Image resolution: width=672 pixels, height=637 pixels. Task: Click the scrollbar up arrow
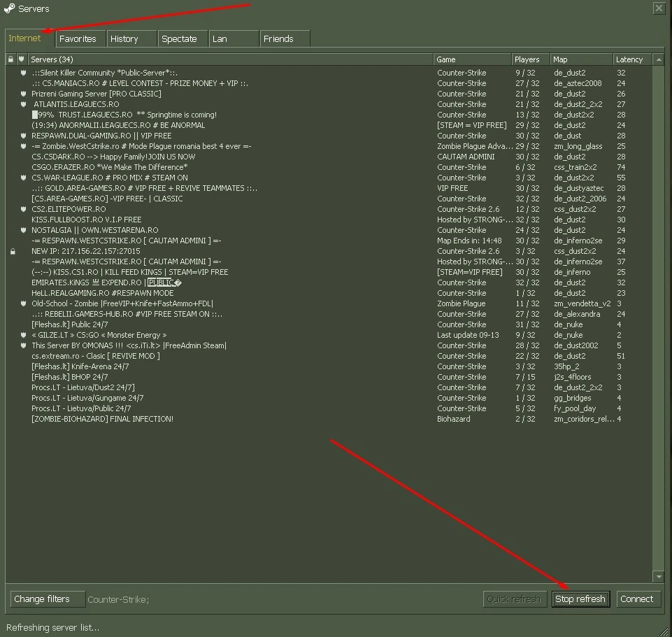click(659, 59)
